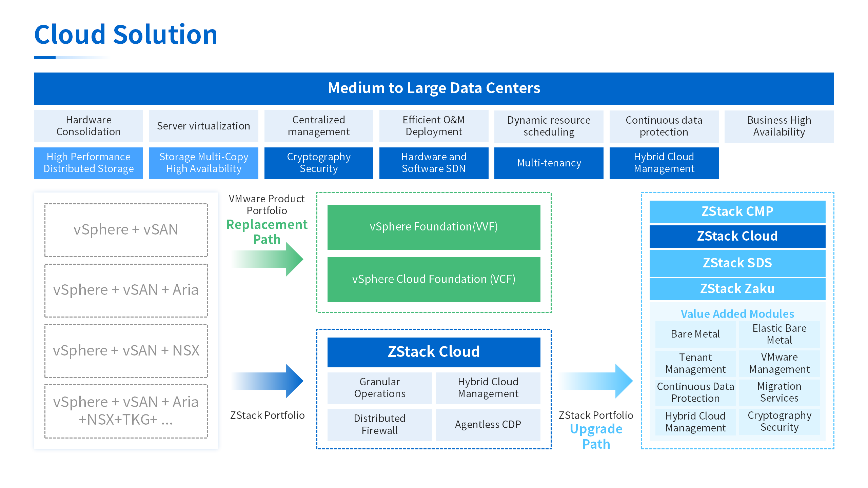Click vSphere + vSAN + Aria +NSX+TKG+ box
This screenshot has height=488, width=868.
126,411
